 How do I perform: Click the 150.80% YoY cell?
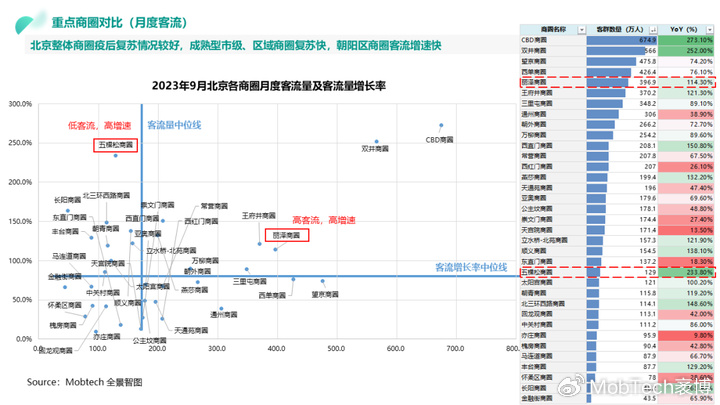(x=686, y=146)
